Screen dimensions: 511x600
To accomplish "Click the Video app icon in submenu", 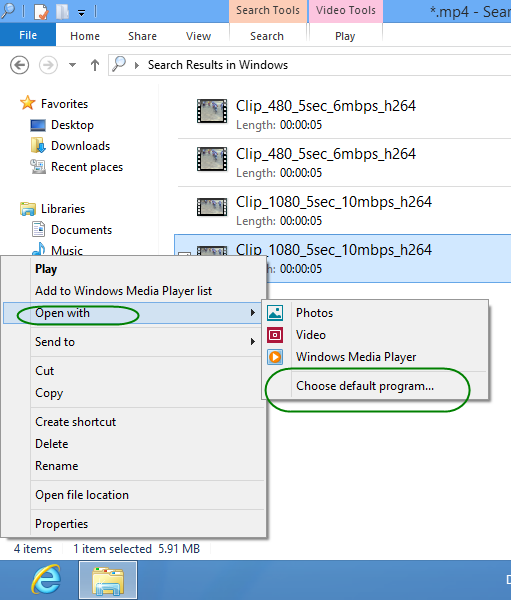I will (275, 335).
